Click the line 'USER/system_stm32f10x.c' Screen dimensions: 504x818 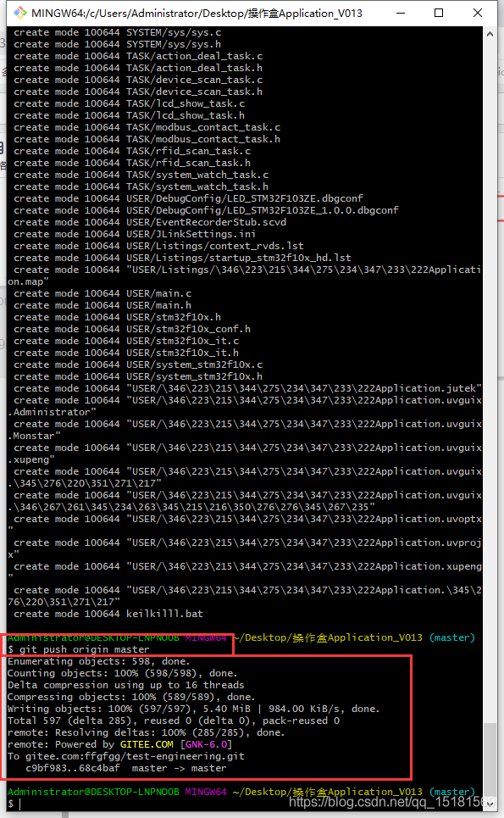[x=138, y=364]
